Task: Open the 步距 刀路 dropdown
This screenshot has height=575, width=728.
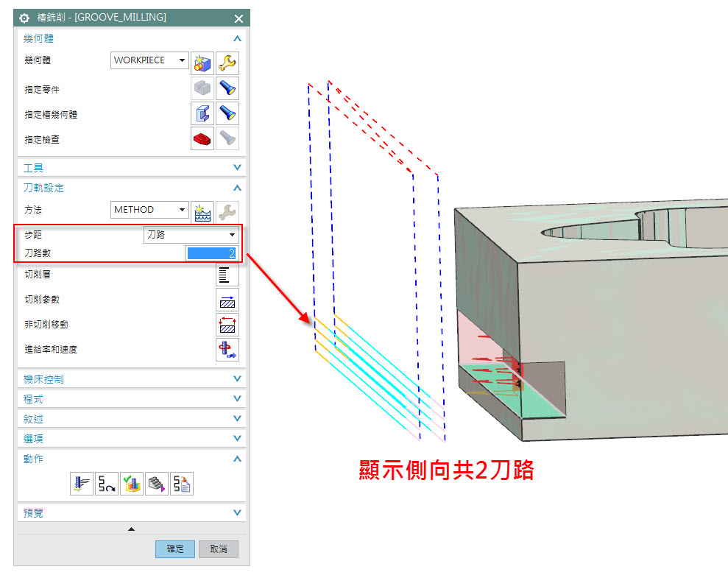Action: [191, 235]
